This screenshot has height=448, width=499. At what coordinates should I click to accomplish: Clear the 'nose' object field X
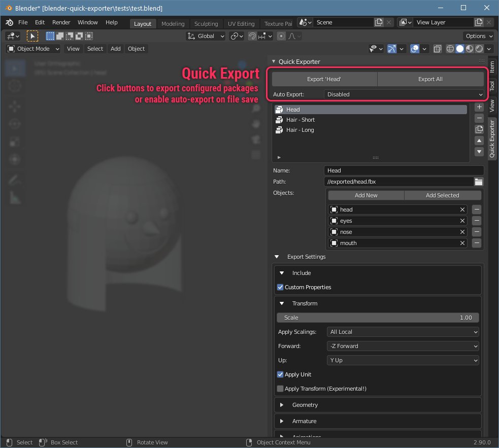pyautogui.click(x=462, y=232)
